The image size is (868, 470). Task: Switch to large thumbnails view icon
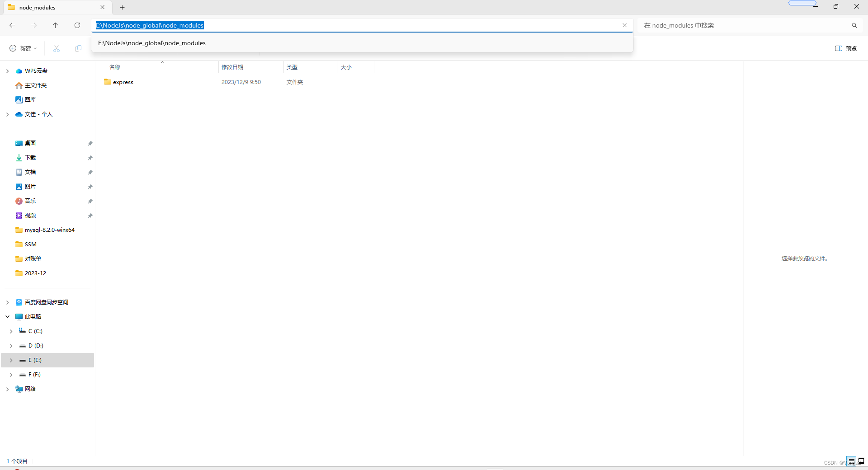[861, 461]
